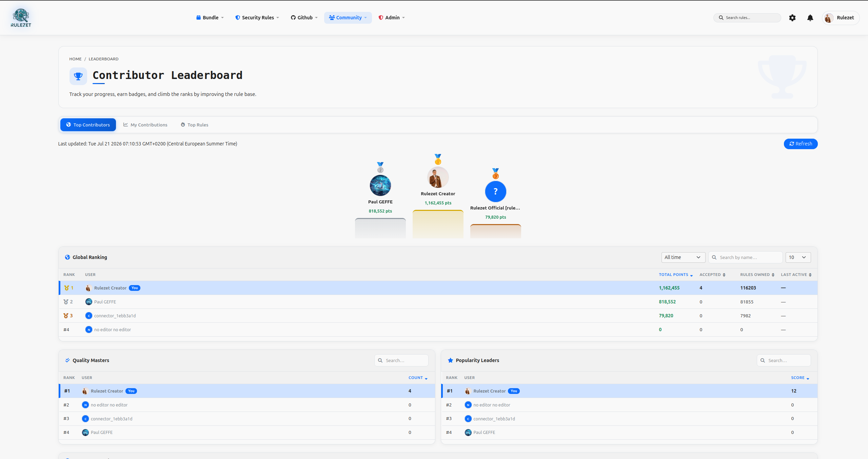Click inside the Search rules field

pos(747,18)
